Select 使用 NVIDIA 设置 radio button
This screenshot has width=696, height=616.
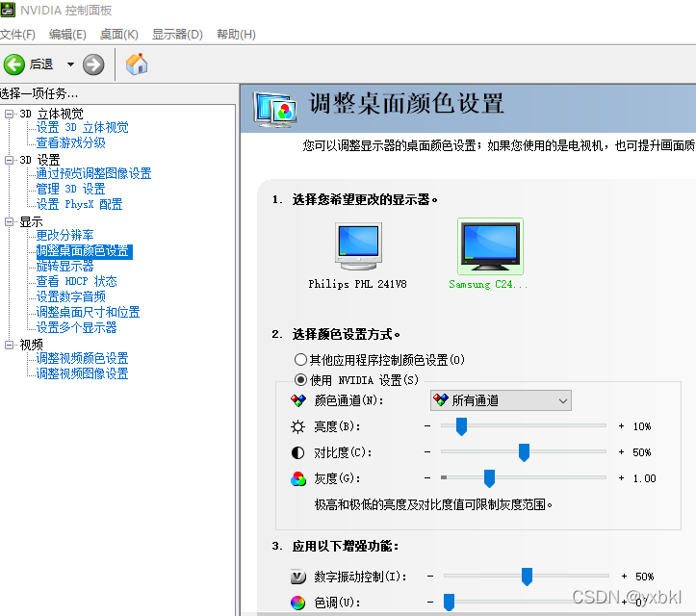pyautogui.click(x=300, y=380)
